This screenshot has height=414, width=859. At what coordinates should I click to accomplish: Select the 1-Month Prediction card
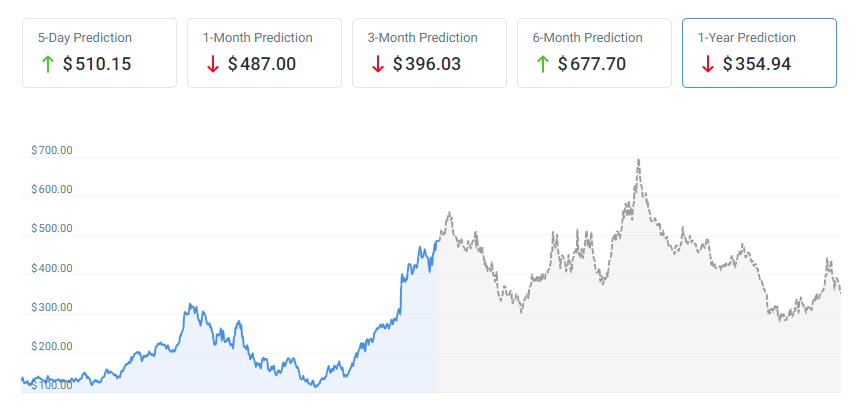coord(264,52)
